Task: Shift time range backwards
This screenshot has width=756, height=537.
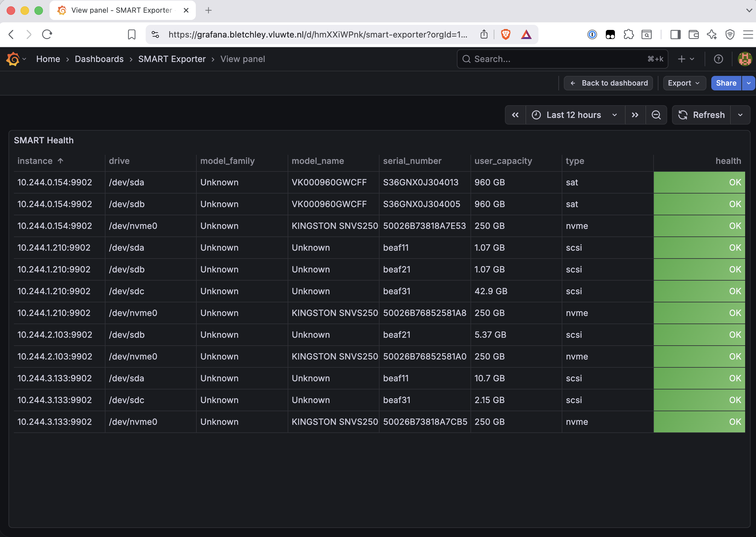Action: pyautogui.click(x=515, y=115)
